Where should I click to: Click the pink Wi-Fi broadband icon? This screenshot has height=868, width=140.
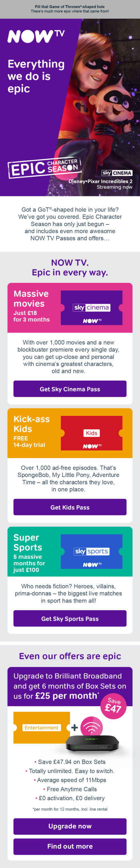coord(92,728)
